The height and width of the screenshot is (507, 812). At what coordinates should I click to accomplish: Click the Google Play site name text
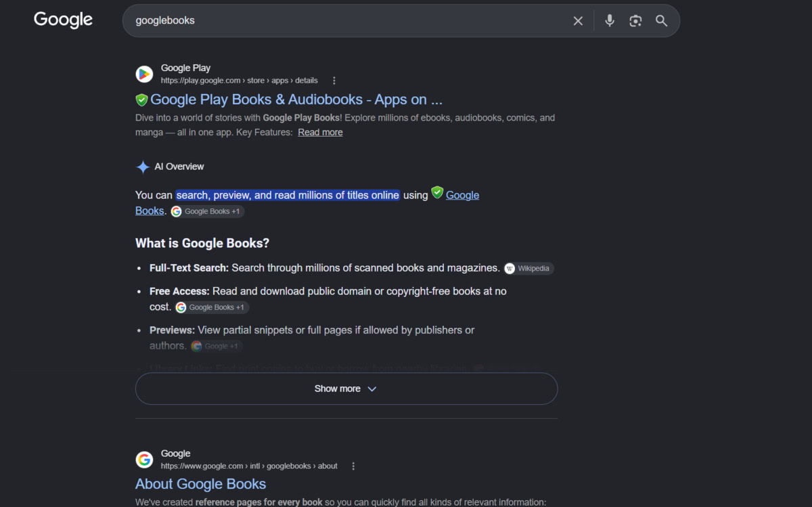(x=185, y=68)
